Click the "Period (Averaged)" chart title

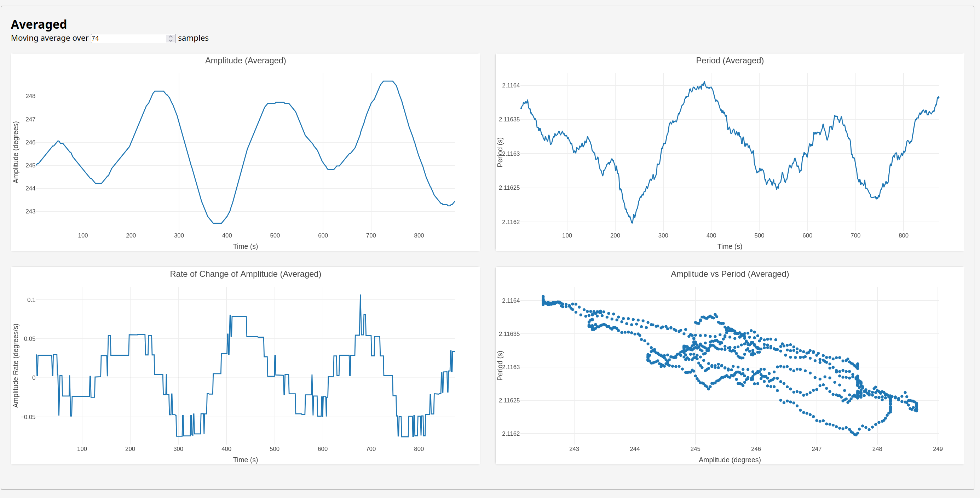(729, 61)
